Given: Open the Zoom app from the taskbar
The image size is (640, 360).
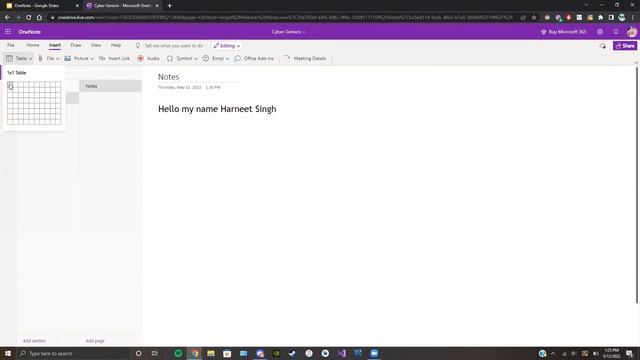Looking at the screenshot, I should pyautogui.click(x=374, y=353).
